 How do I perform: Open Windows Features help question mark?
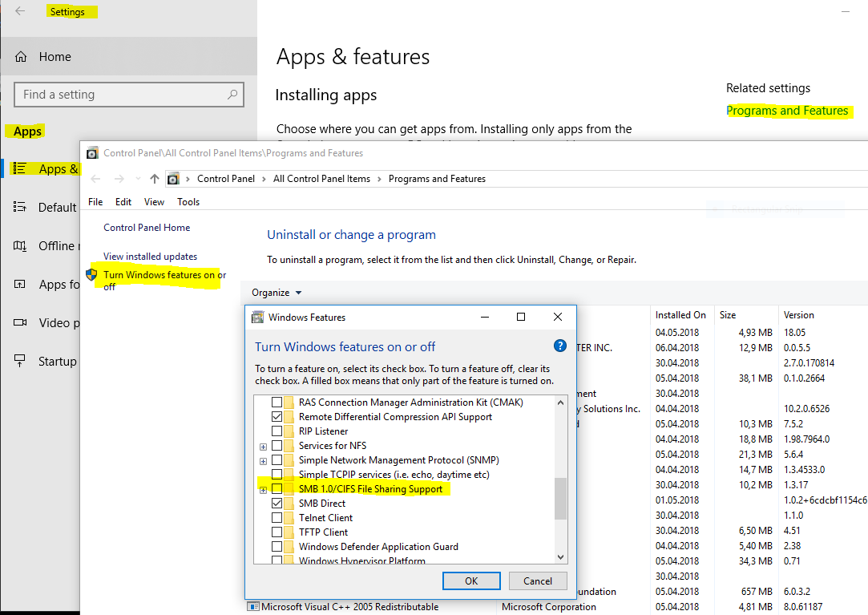pos(559,346)
